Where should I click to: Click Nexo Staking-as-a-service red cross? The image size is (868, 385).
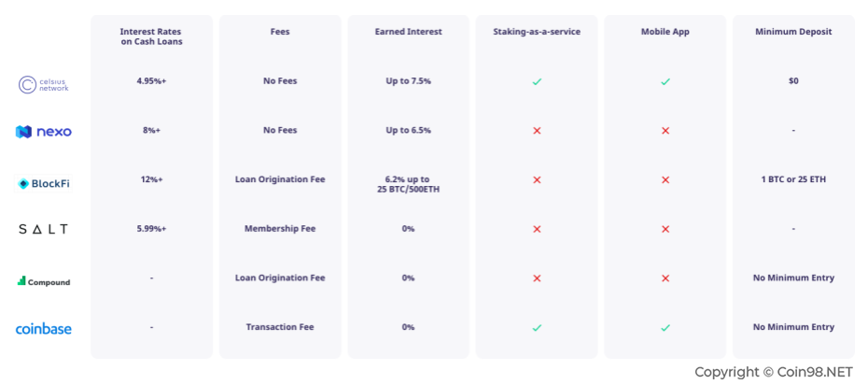click(x=537, y=131)
